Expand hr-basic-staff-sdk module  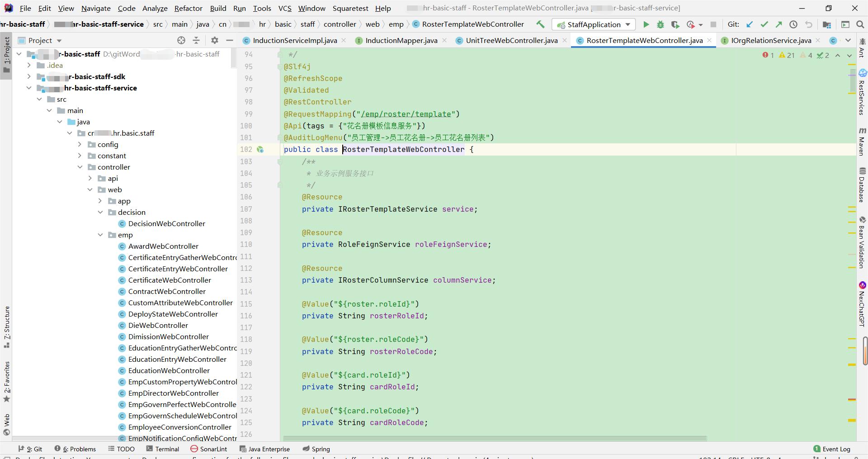click(x=29, y=76)
